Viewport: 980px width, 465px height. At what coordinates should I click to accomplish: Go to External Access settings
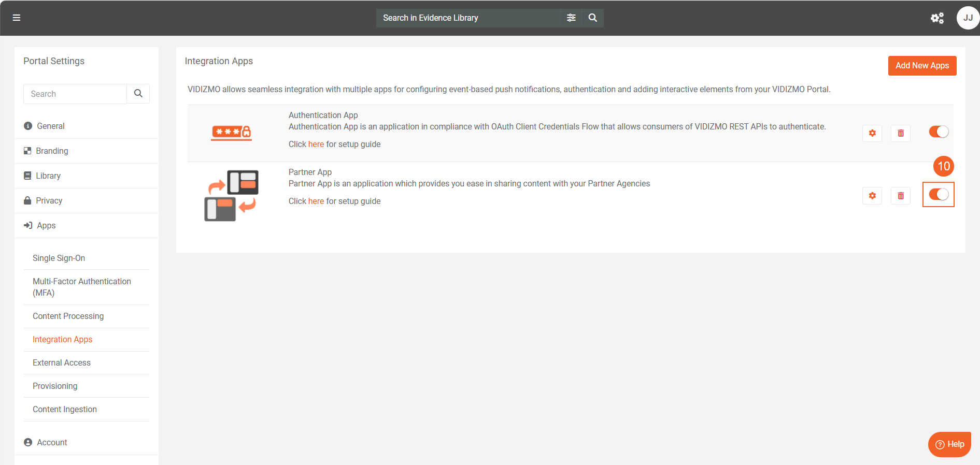62,363
